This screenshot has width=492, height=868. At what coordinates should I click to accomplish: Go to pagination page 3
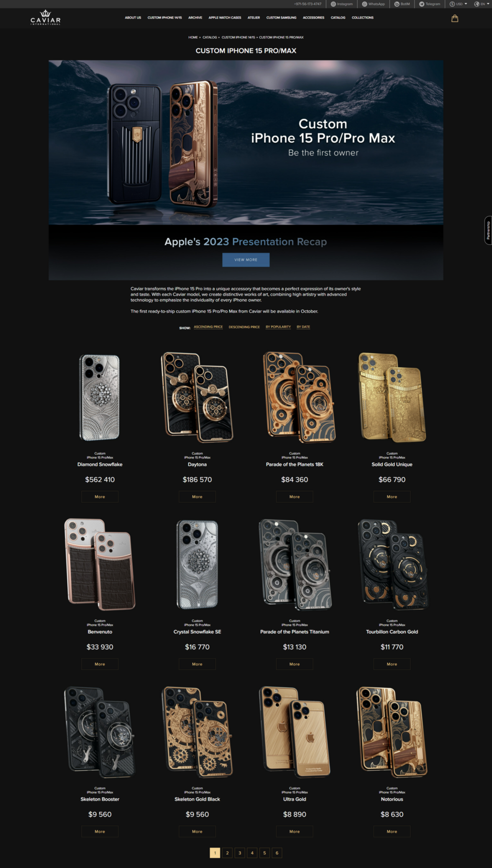click(240, 853)
